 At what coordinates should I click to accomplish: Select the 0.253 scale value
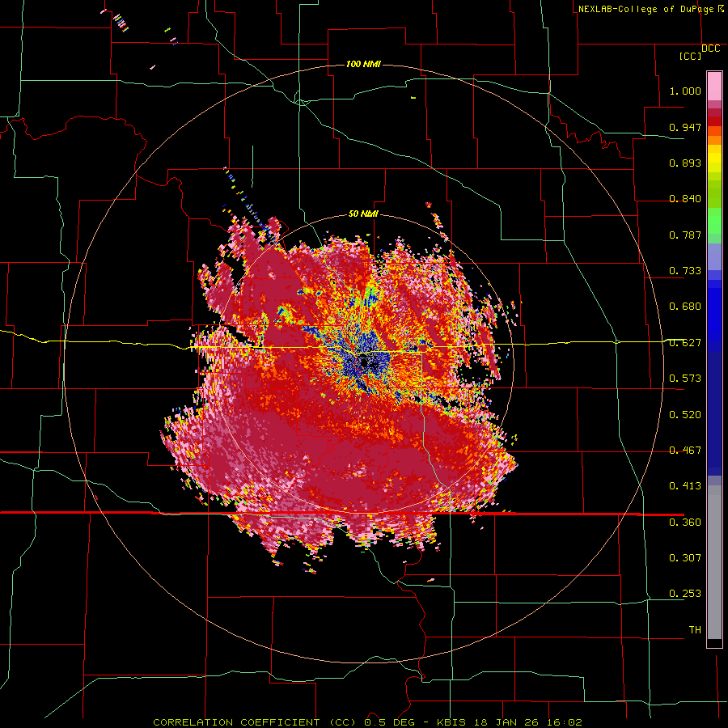[x=685, y=594]
